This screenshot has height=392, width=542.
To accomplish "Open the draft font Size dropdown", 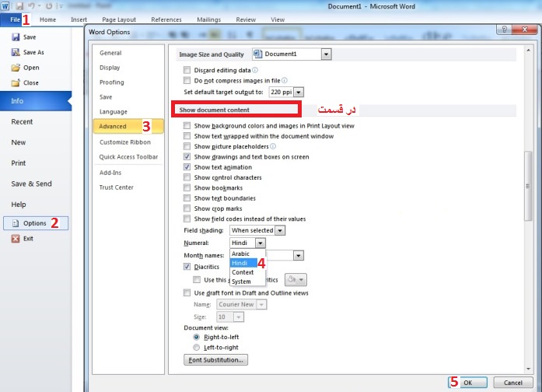I will click(239, 317).
